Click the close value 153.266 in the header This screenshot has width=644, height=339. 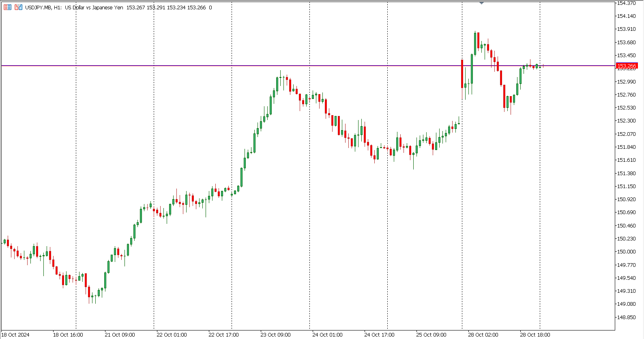tap(196, 7)
